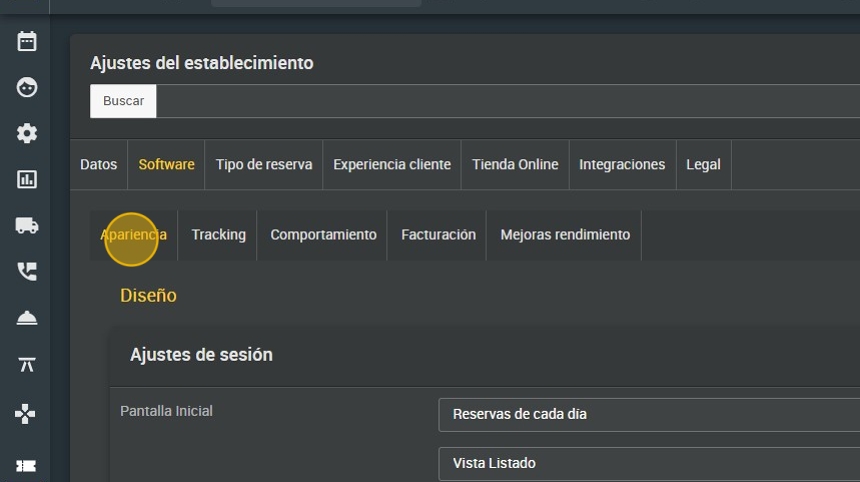
Task: Open the Reservas de cada día dropdown
Action: tap(649, 415)
